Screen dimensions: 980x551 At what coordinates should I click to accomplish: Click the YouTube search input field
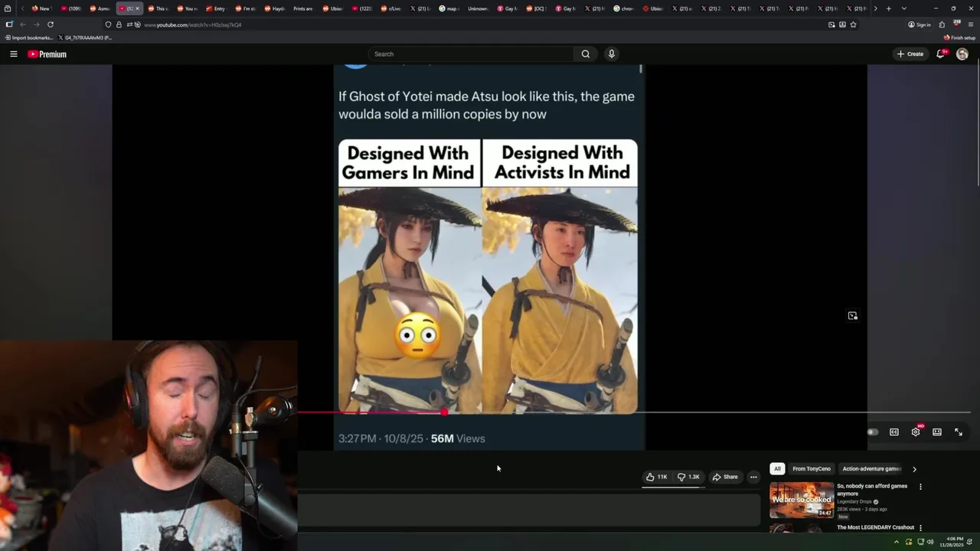pyautogui.click(x=471, y=54)
